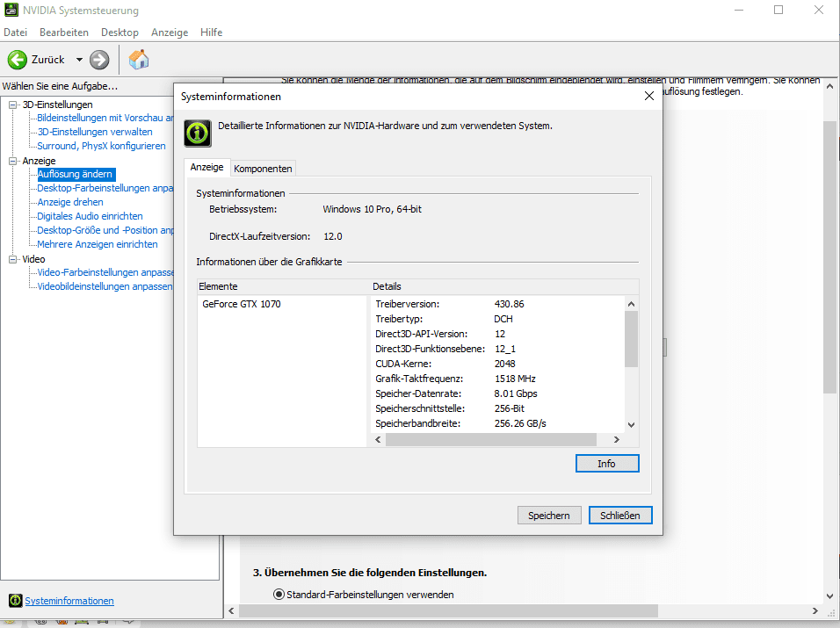Screen dimensions: 840x628
Task: Select GeForce GTX 1070 in Elemente list
Action: click(x=242, y=304)
